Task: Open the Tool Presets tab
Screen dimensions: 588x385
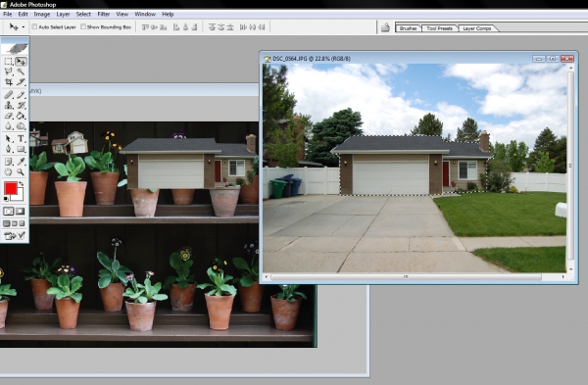Action: click(x=439, y=28)
